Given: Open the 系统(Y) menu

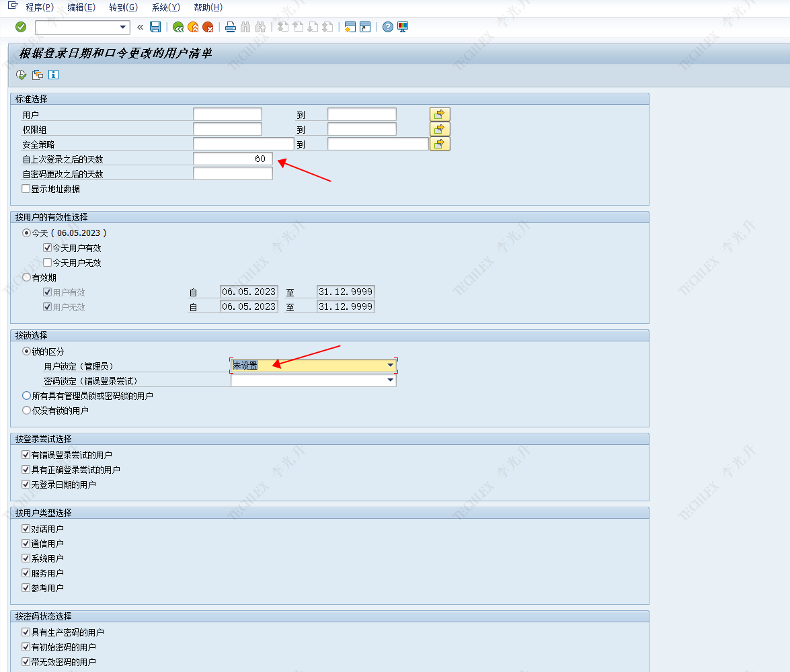Looking at the screenshot, I should 165,7.
